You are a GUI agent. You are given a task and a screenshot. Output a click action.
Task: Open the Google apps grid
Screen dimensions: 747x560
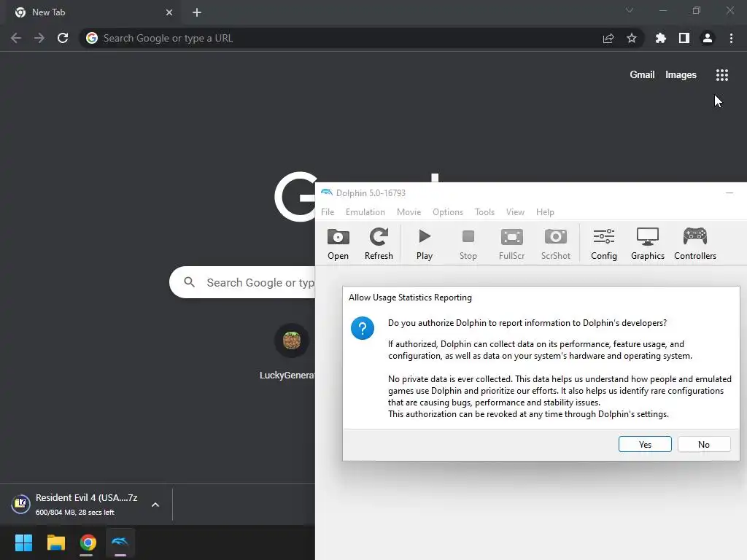click(721, 75)
